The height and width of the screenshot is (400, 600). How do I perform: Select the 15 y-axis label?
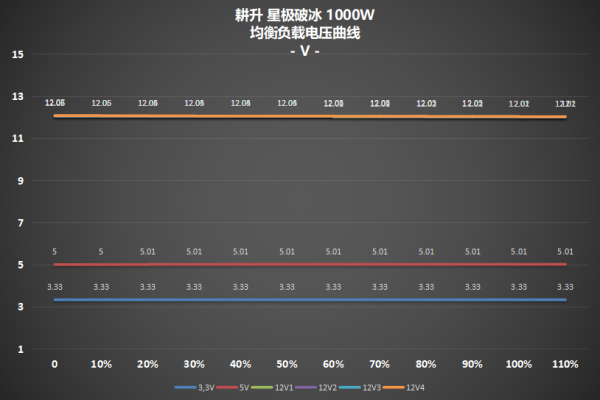(17, 55)
